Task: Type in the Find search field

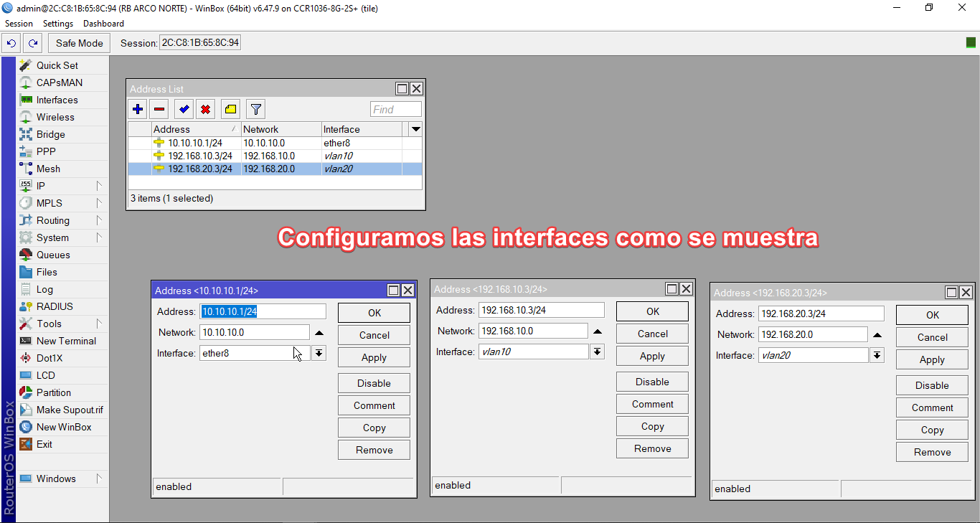Action: coord(395,108)
